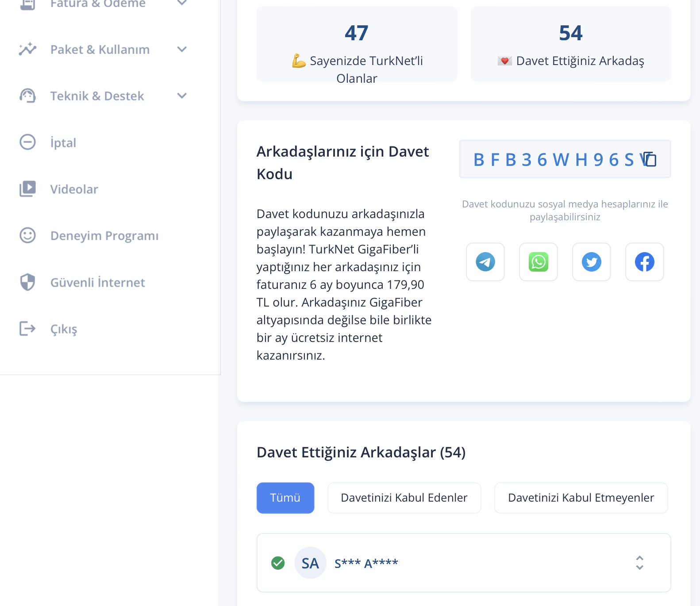Share invite code via Twitter
Screen dimensions: 700x606
(x=592, y=262)
